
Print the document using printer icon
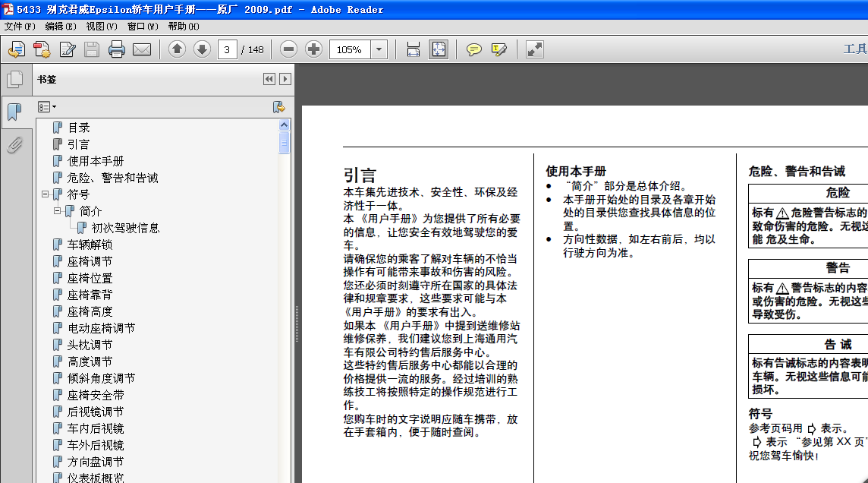[x=117, y=49]
